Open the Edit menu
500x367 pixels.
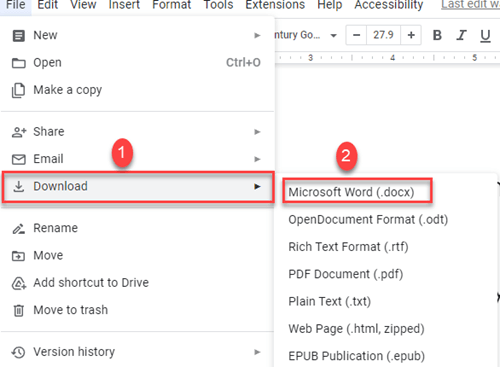point(47,5)
